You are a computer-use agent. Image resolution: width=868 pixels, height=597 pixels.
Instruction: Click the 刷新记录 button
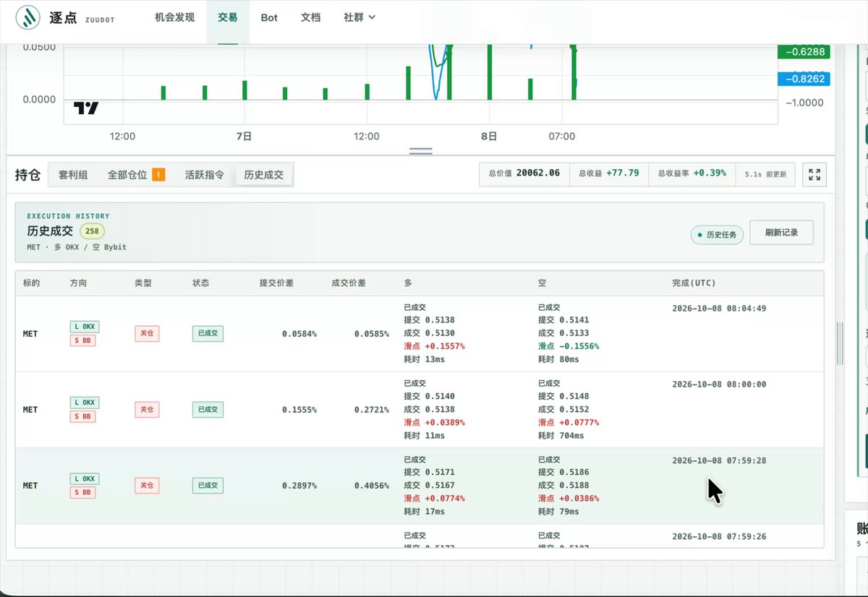pyautogui.click(x=782, y=233)
